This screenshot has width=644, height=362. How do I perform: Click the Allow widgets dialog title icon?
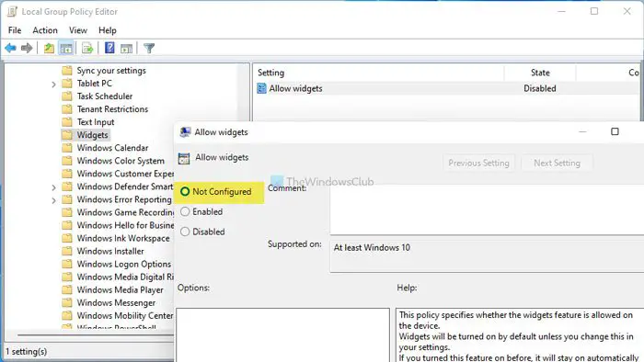[185, 132]
